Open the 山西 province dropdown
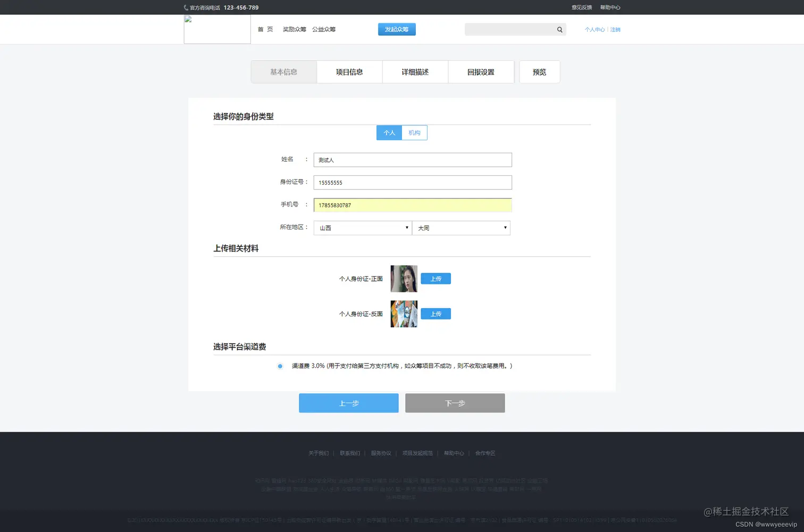The image size is (804, 532). (362, 227)
